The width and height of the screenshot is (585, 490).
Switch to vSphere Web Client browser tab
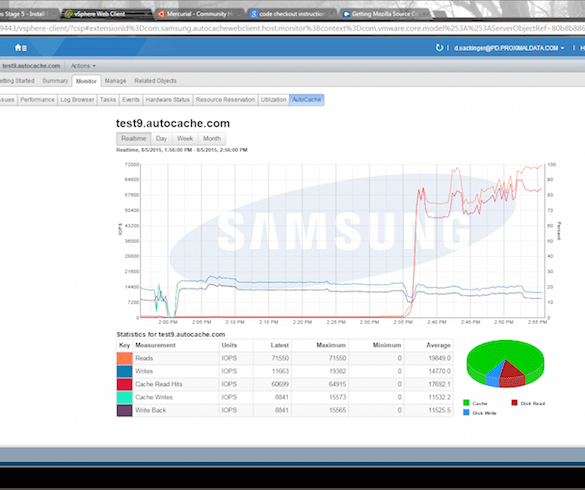pyautogui.click(x=105, y=14)
